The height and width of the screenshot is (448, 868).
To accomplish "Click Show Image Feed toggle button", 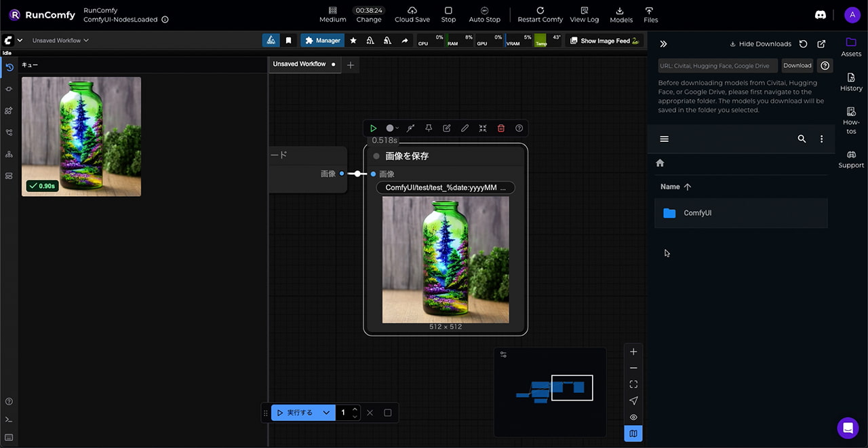I will tap(604, 41).
